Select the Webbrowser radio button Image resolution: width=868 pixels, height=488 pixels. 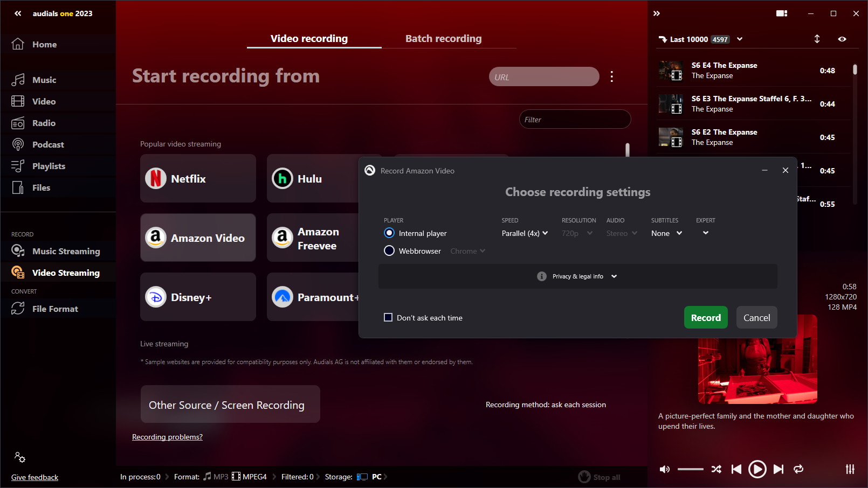tap(389, 251)
